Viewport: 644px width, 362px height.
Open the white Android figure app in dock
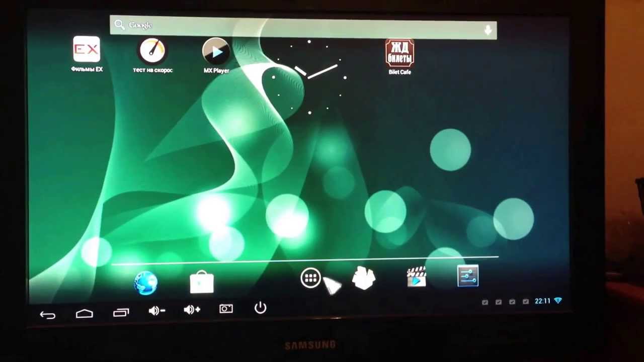click(x=364, y=278)
